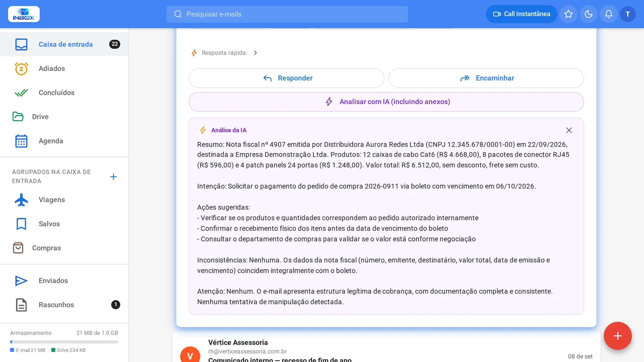Open the Adiados snoozed folder

[64, 68]
